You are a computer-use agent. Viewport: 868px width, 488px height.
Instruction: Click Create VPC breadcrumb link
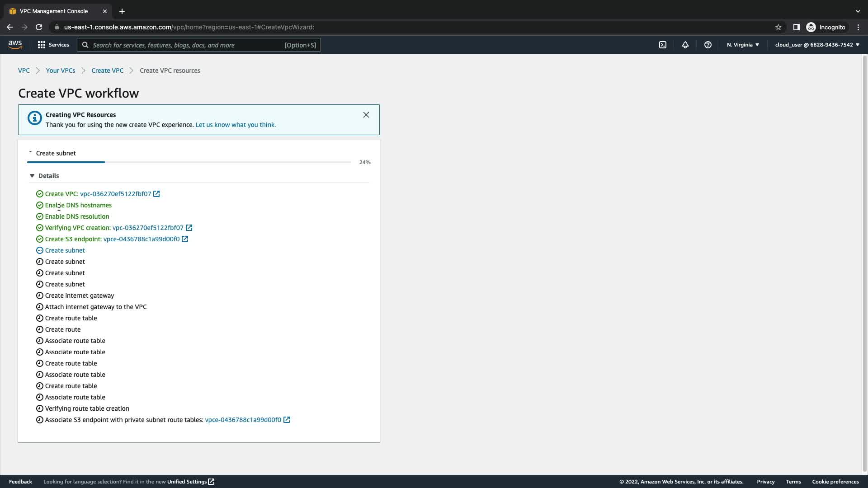click(x=107, y=70)
